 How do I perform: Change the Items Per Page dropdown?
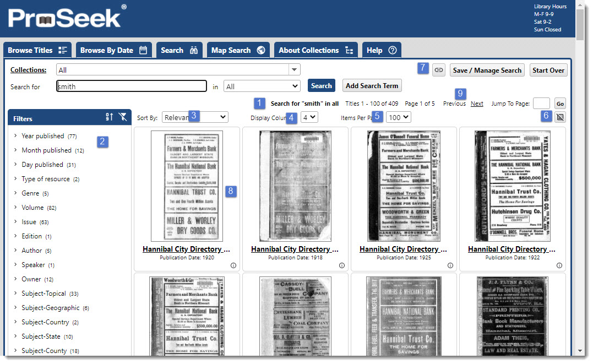click(x=399, y=117)
